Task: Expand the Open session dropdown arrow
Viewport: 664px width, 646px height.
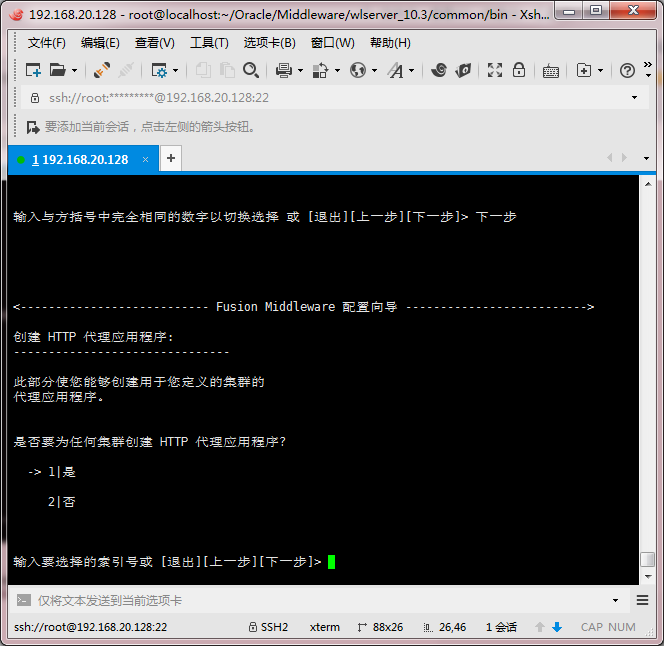Action: 75,70
